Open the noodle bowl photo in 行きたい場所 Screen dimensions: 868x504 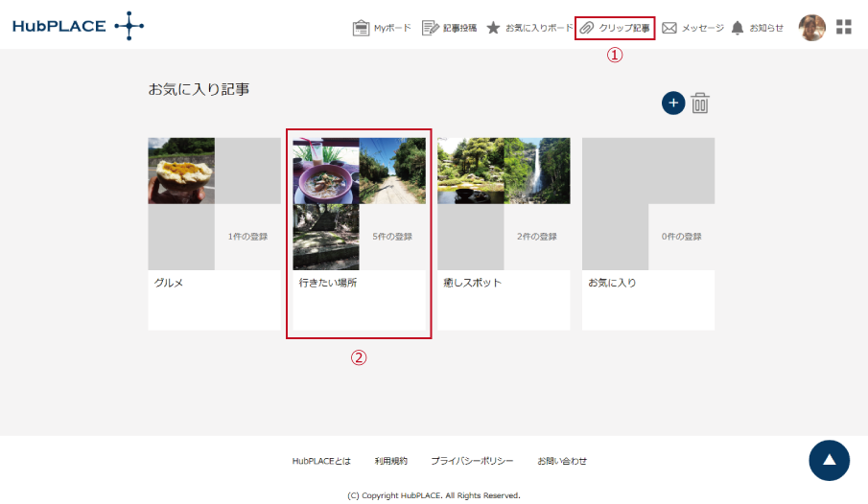point(325,171)
